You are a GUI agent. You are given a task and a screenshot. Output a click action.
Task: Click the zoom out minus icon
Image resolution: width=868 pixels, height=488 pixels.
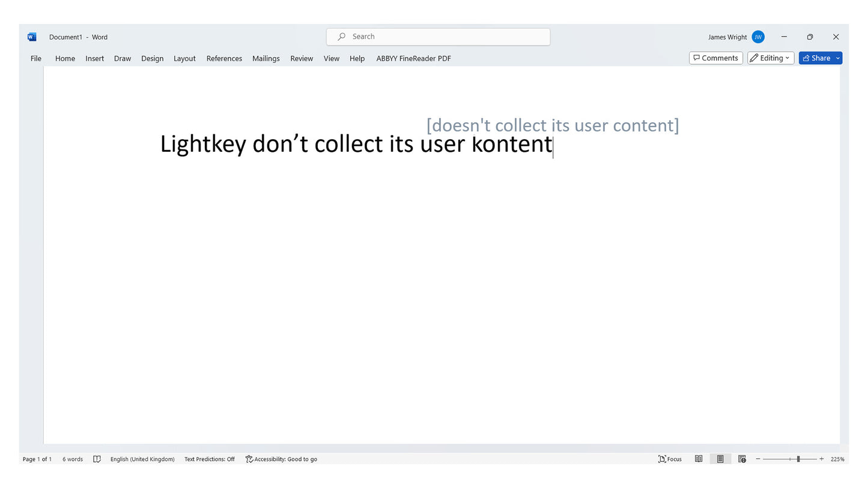coord(758,459)
